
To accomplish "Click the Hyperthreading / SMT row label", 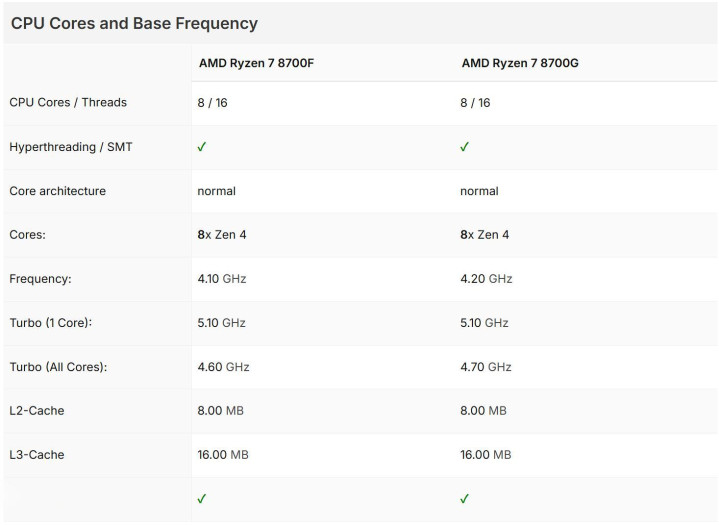I will (71, 147).
